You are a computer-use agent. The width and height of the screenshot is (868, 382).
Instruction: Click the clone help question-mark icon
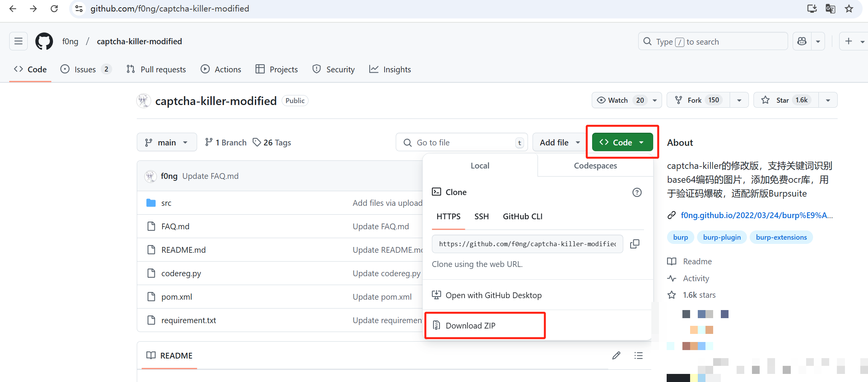click(637, 192)
